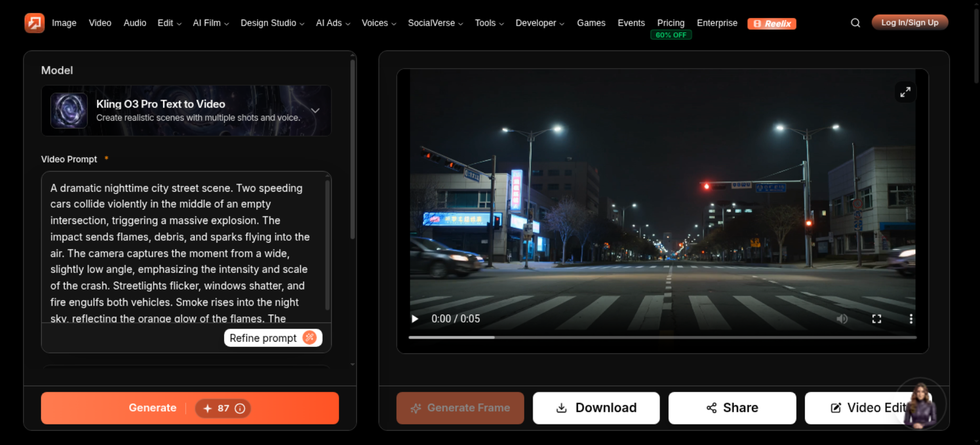Go to the Image menu item
This screenshot has height=445, width=980.
click(x=64, y=23)
